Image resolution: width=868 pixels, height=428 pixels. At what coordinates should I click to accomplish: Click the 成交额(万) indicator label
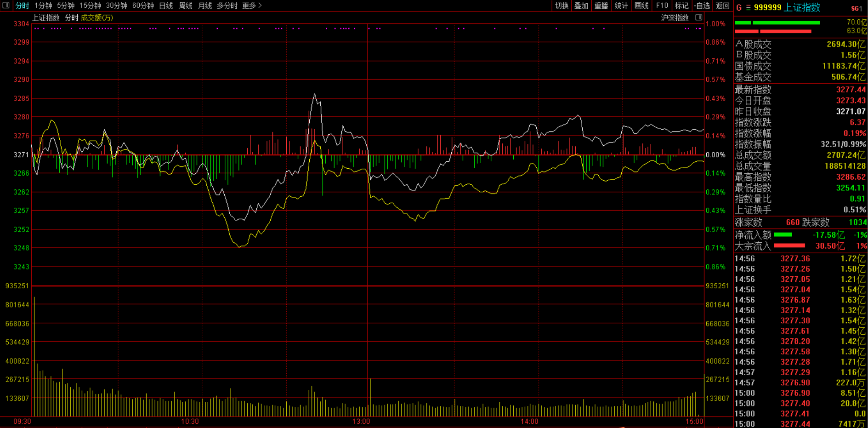coord(97,17)
